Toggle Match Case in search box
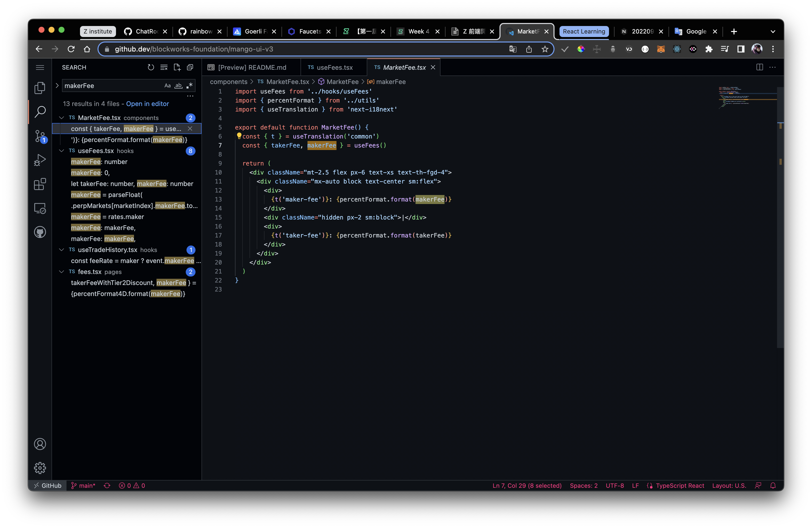Screen dimensions: 812x528 (x=167, y=85)
